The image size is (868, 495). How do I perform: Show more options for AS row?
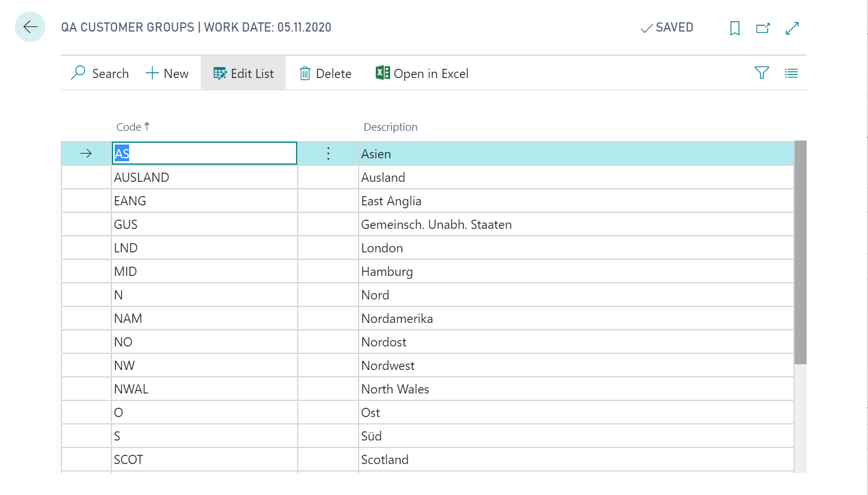pyautogui.click(x=328, y=153)
